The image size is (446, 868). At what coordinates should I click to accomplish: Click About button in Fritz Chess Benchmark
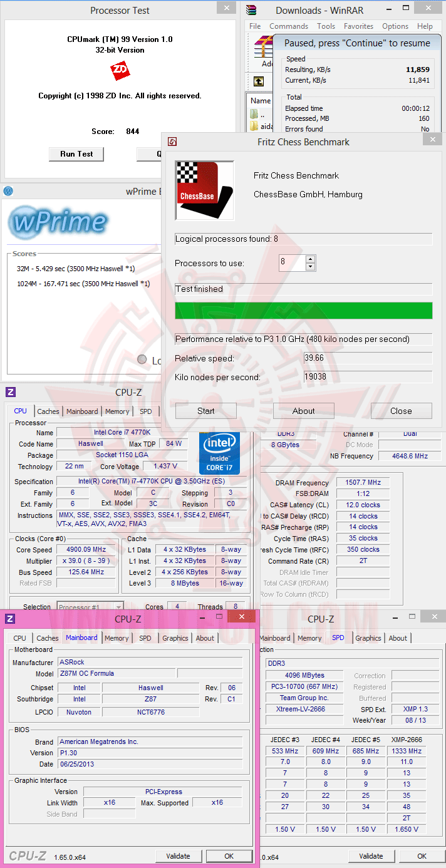point(304,411)
